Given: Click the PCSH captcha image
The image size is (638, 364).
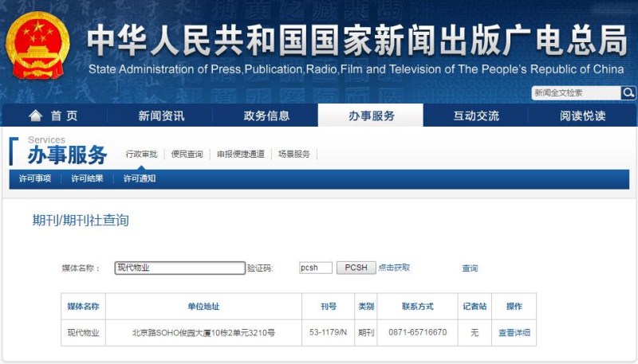Looking at the screenshot, I should click(x=356, y=268).
